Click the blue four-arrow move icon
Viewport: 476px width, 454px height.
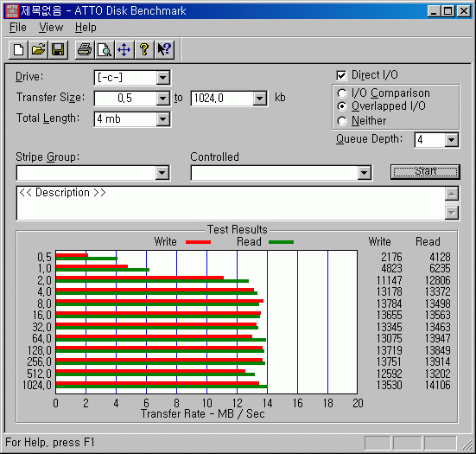click(x=124, y=49)
